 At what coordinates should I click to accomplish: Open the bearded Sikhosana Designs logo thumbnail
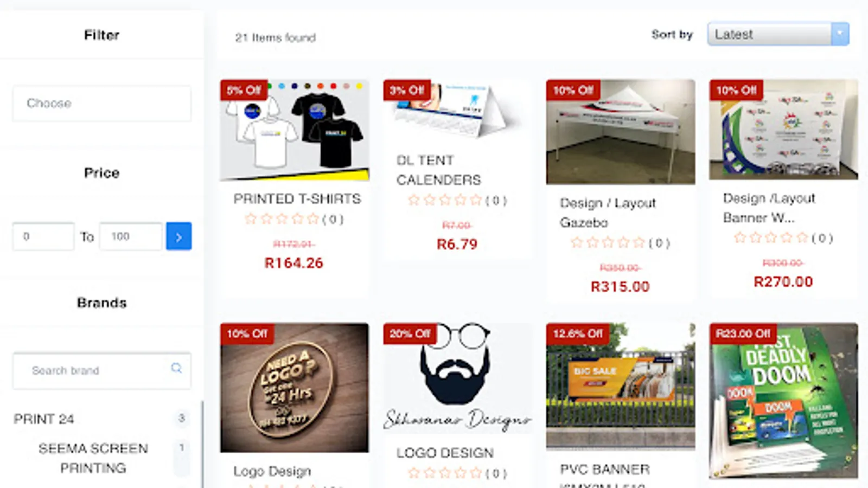click(457, 378)
